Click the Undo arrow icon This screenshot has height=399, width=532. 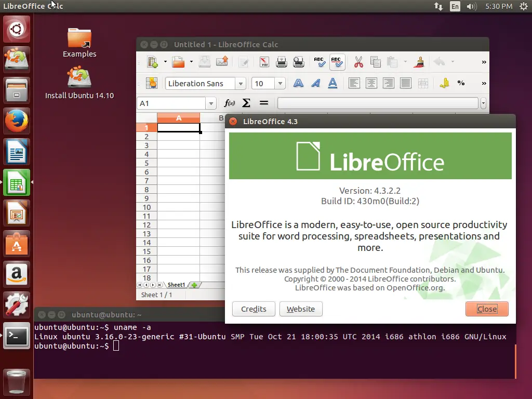pos(440,62)
